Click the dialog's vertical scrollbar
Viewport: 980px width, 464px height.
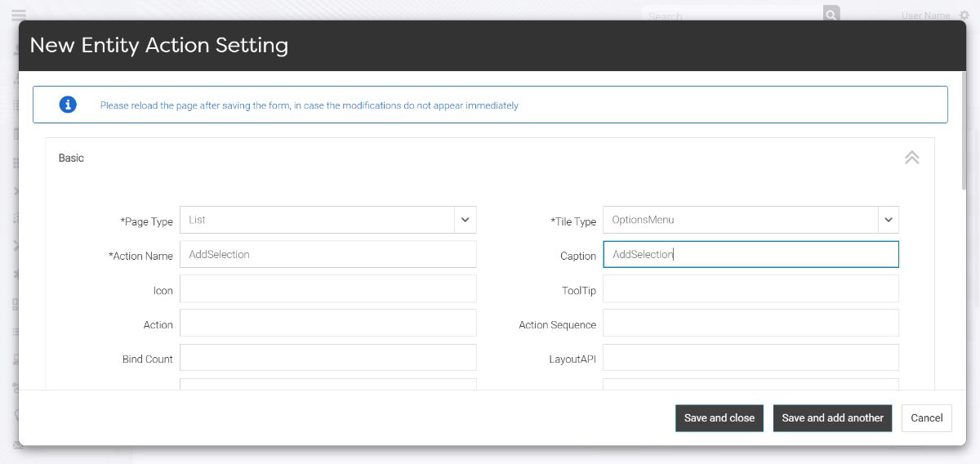click(x=964, y=131)
